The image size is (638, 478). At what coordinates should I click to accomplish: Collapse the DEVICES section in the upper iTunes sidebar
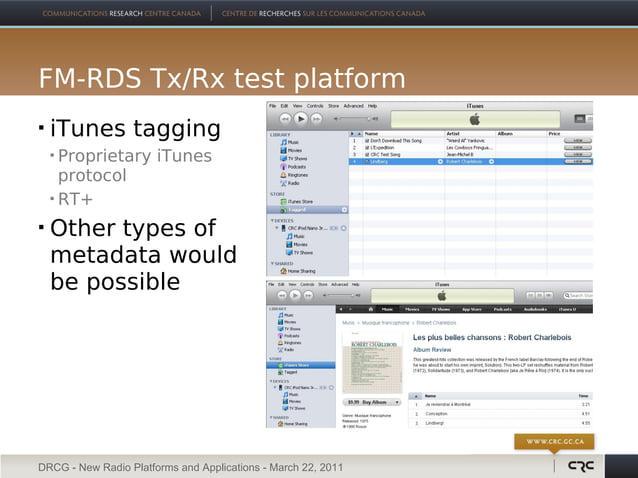click(x=272, y=219)
